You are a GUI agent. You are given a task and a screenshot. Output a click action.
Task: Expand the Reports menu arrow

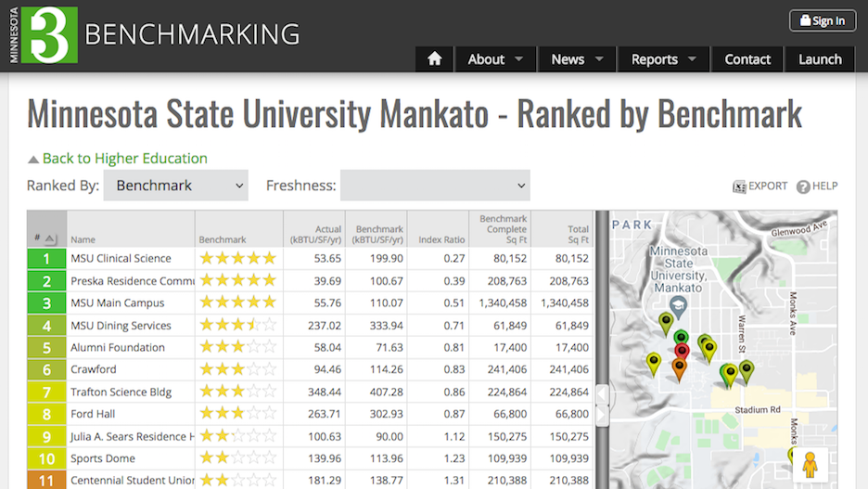[692, 58]
